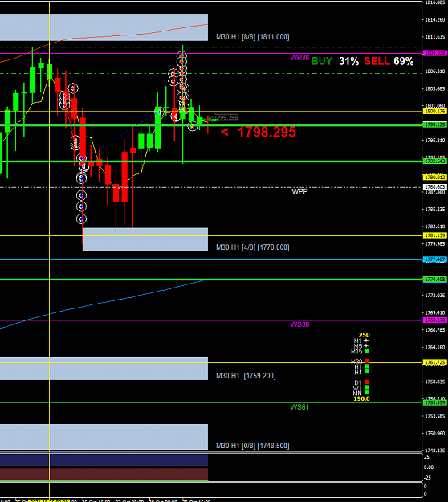This screenshot has width=448, height=502.
Task: Click the cross marker beside M5
Action: tap(366, 345)
